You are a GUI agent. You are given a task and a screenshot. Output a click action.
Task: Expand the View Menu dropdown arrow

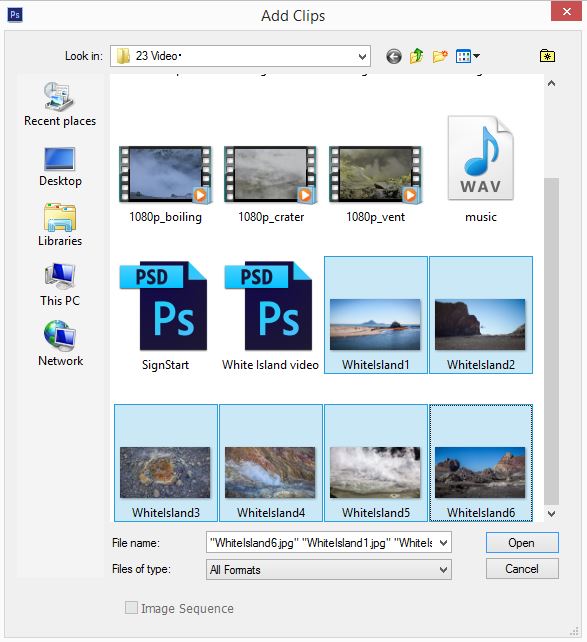476,56
